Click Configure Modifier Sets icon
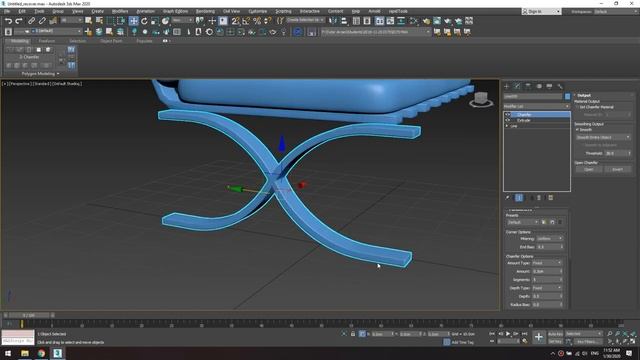The width and height of the screenshot is (640, 360). coord(551,198)
